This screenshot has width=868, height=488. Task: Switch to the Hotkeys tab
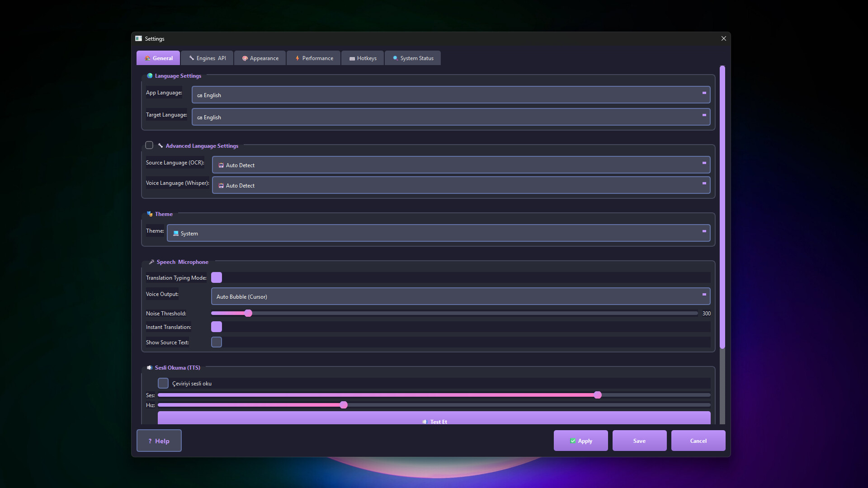[362, 58]
